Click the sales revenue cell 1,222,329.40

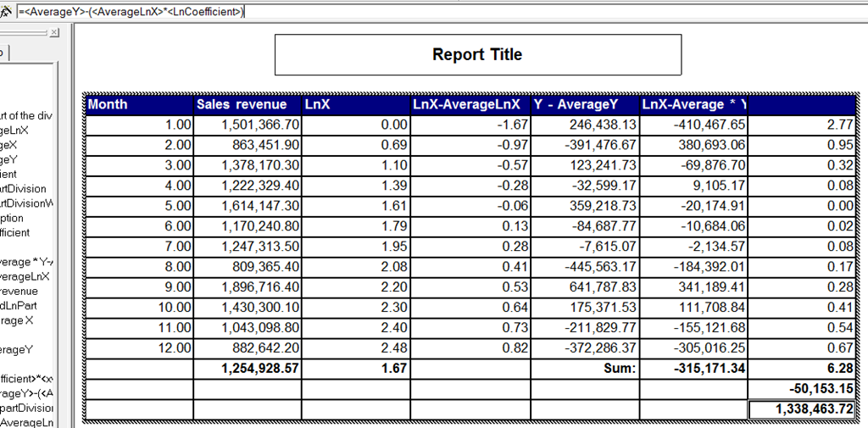(247, 186)
